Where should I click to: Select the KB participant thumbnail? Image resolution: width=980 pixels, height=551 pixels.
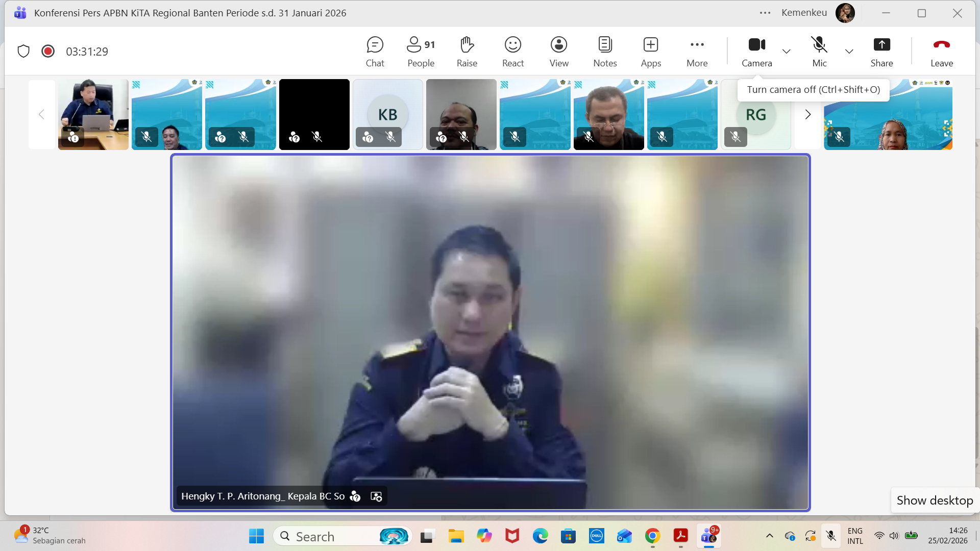pos(387,114)
